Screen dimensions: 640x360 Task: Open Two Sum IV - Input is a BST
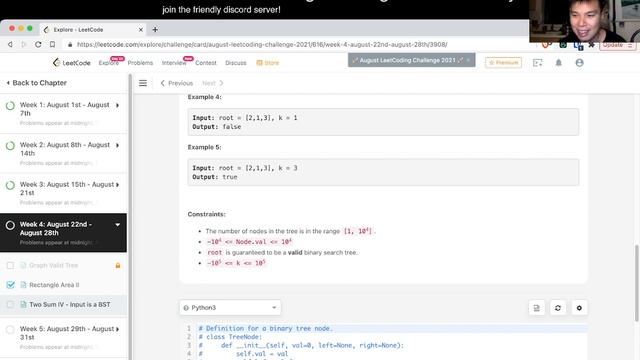[x=69, y=304]
